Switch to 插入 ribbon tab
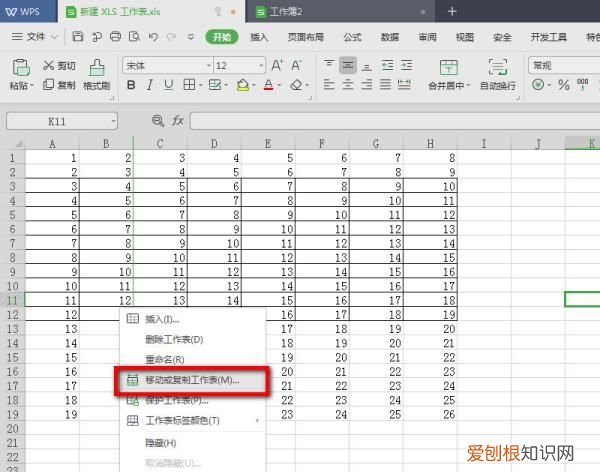Image resolution: width=600 pixels, height=472 pixels. click(x=259, y=37)
